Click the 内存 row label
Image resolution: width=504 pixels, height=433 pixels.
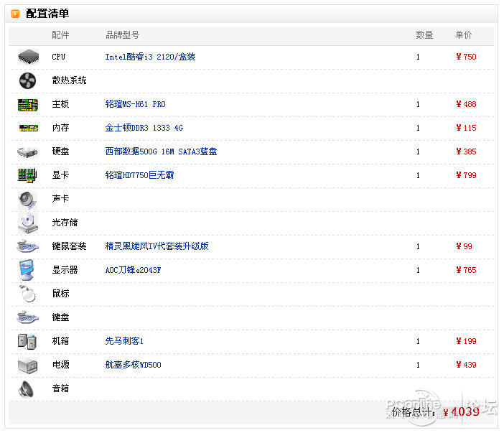[60, 128]
